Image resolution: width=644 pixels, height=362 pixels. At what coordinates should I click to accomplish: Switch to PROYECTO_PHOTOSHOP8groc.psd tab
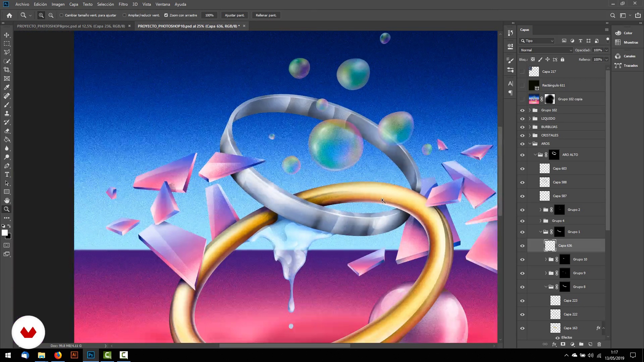(x=71, y=26)
